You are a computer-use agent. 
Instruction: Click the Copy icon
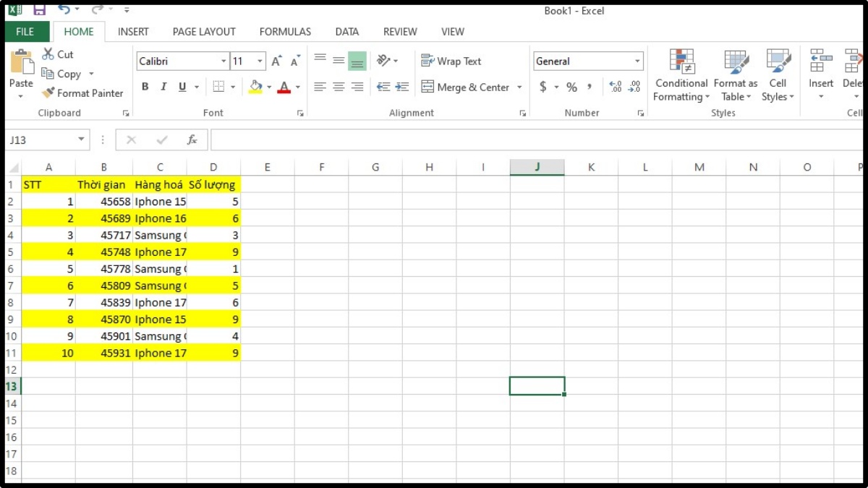tap(48, 74)
